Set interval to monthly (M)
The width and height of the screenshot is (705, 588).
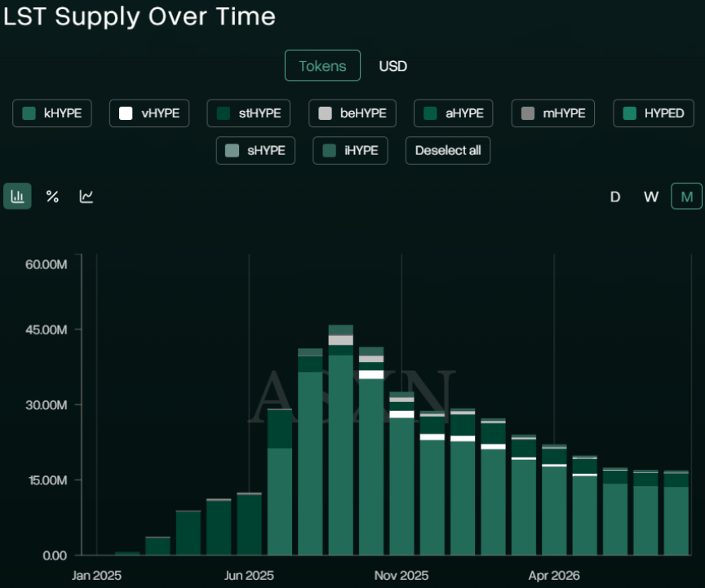(686, 197)
